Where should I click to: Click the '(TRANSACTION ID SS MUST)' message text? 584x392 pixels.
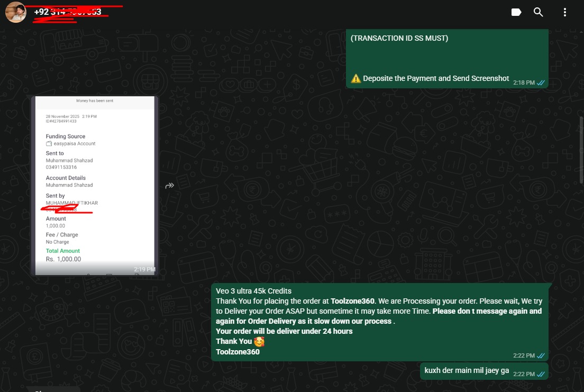click(x=399, y=38)
